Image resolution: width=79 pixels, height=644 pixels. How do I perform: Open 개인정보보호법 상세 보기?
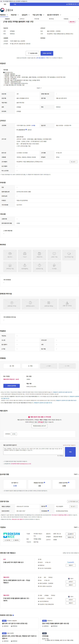point(39,426)
